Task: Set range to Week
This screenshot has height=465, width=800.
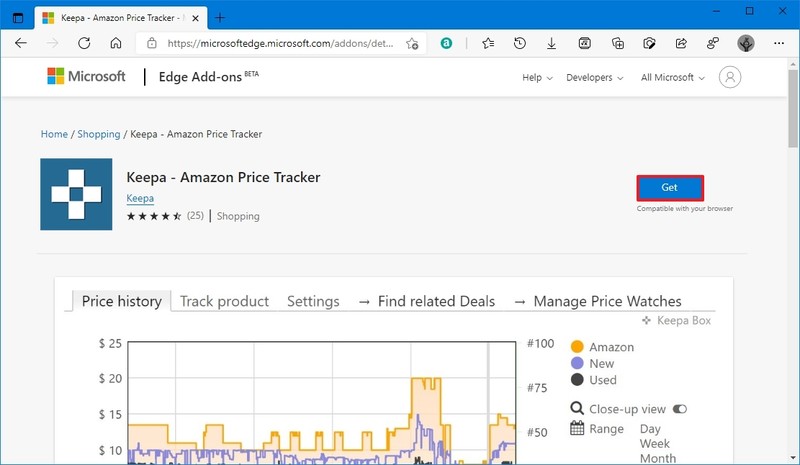Action: pyautogui.click(x=655, y=444)
